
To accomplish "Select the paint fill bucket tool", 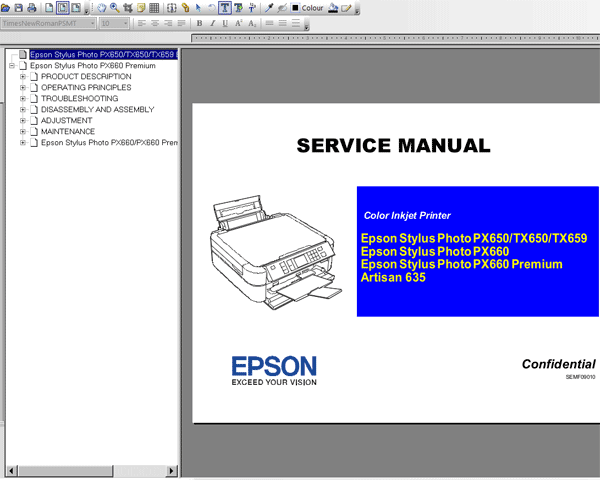I will (333, 8).
